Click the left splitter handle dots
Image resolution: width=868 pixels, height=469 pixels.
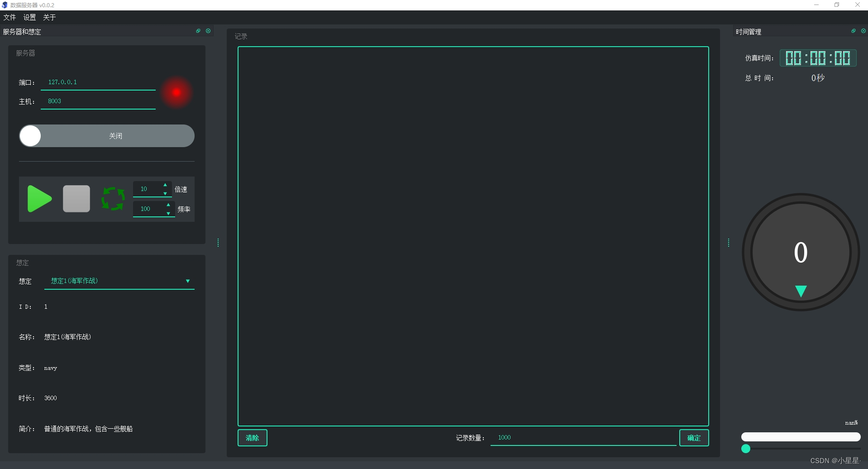(x=218, y=243)
